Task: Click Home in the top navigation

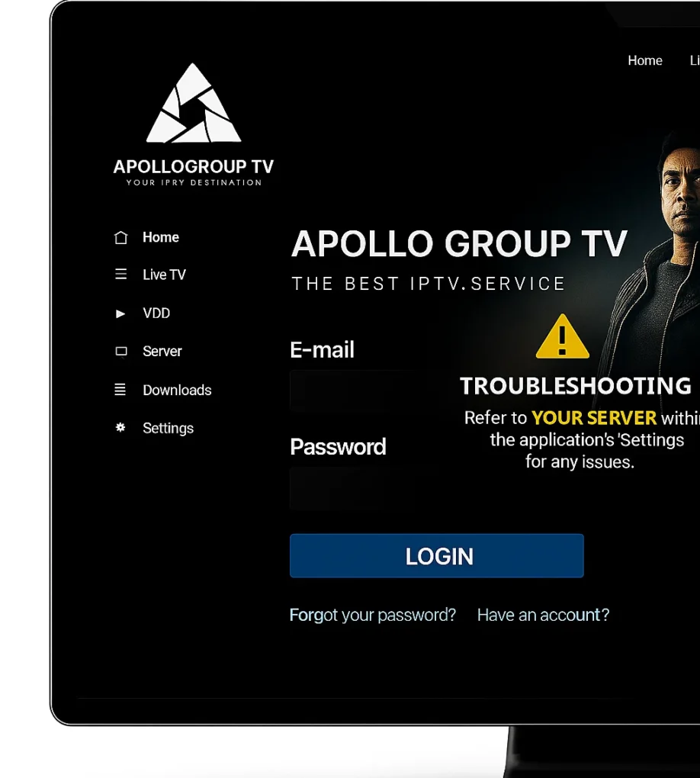Action: coord(645,60)
